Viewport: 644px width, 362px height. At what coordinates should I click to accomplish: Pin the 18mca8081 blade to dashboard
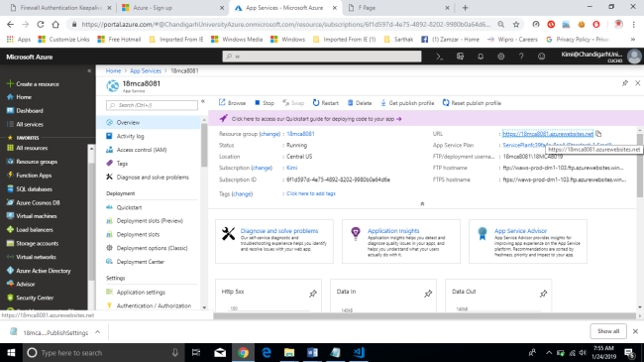pos(625,83)
